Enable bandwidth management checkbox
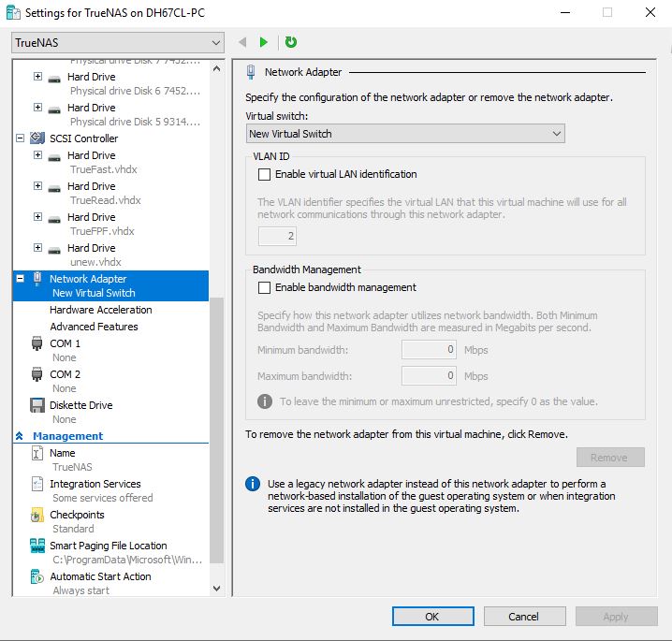672x641 pixels. pyautogui.click(x=265, y=287)
